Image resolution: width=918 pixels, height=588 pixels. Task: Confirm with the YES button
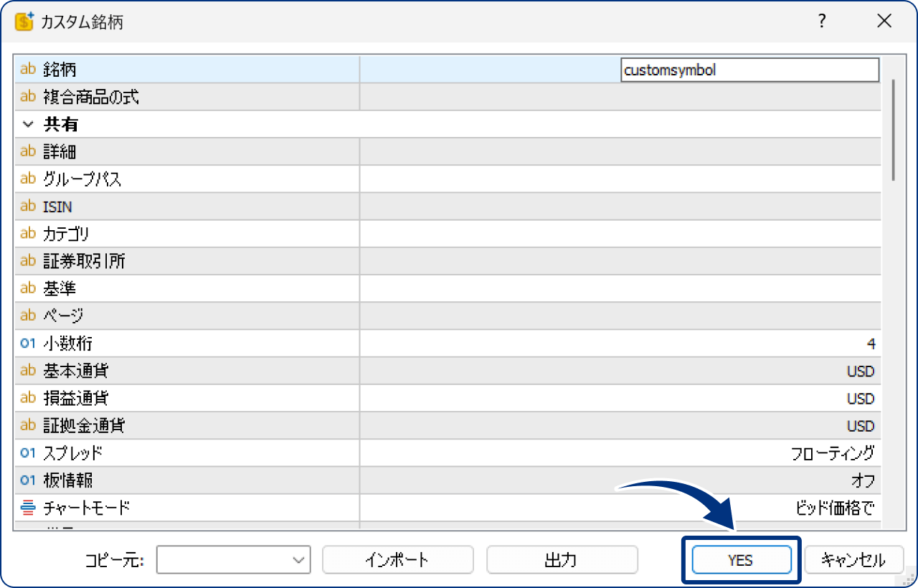click(x=741, y=560)
